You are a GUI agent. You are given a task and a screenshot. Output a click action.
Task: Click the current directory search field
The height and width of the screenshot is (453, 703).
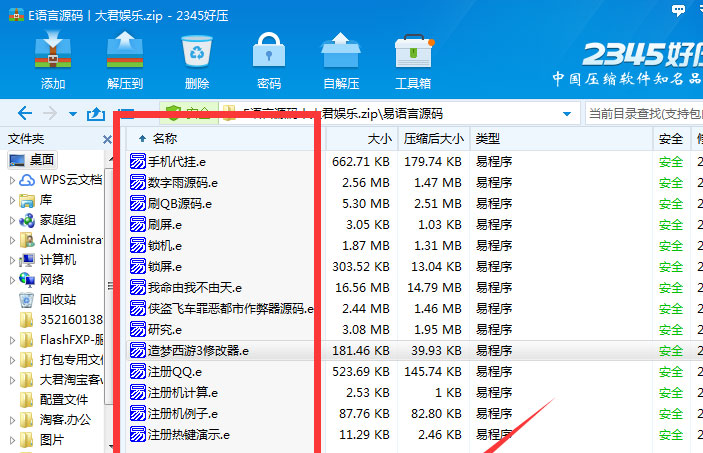[642, 114]
